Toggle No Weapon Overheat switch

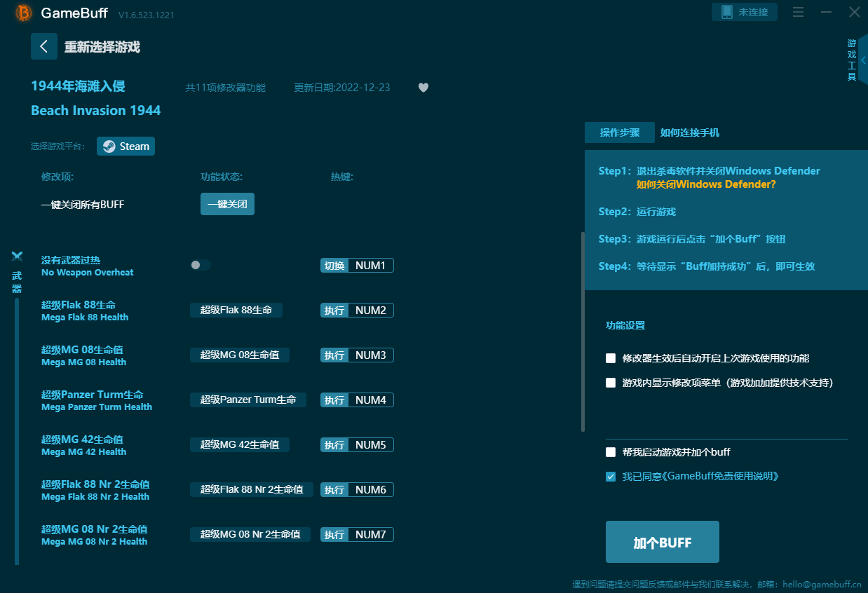(201, 265)
